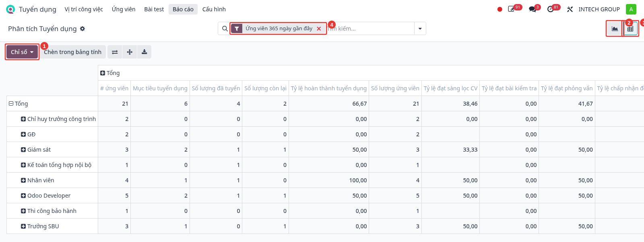Viewport: 644px width, 242px height.
Task: Remove the Ứng viên 365 ngày gần đây filter
Action: [319, 29]
